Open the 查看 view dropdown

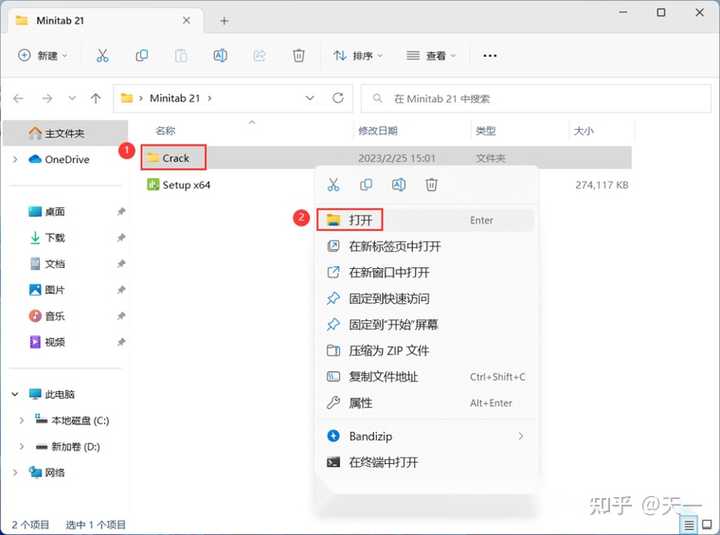tap(431, 56)
